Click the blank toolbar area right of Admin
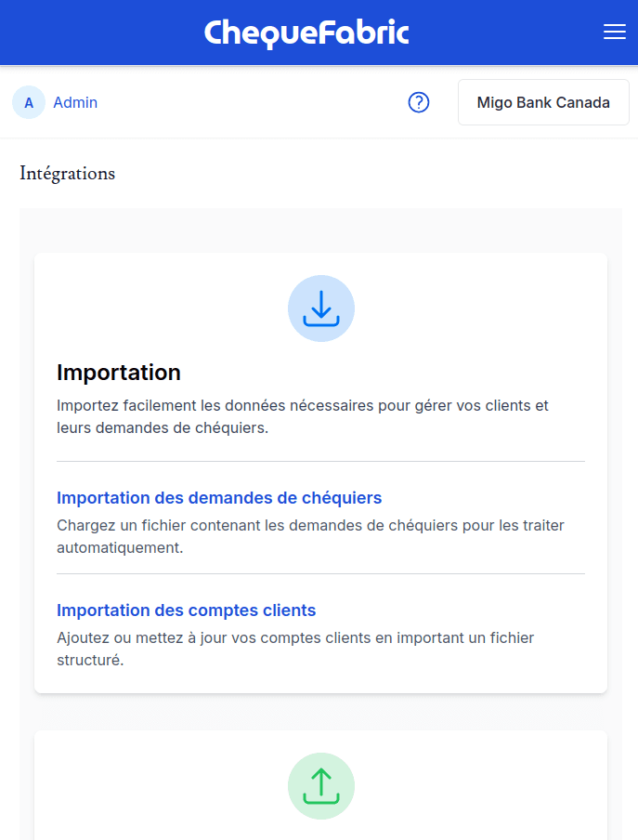Screen dimensions: 638x840 coord(251,102)
